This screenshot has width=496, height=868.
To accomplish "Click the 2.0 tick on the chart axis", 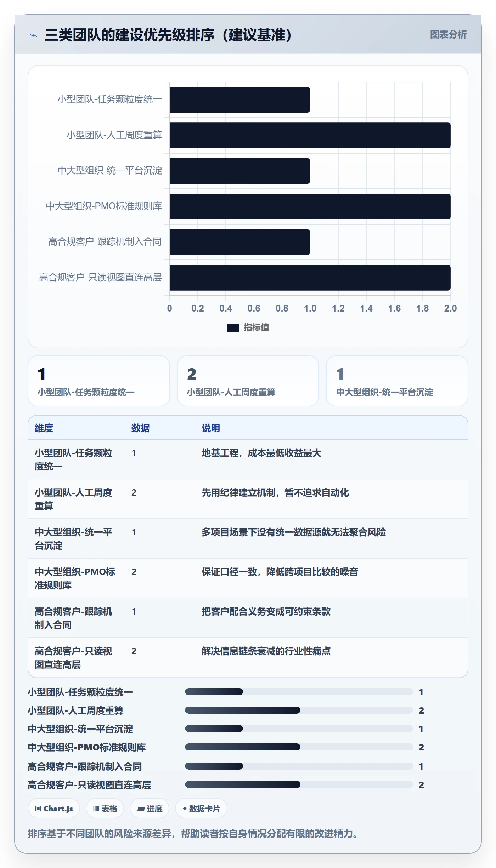I will pyautogui.click(x=450, y=308).
